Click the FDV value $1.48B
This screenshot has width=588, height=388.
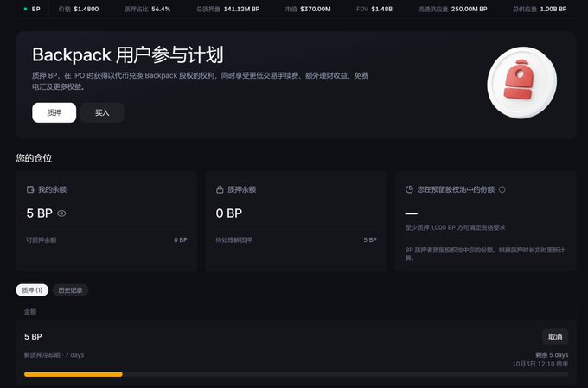coord(381,9)
